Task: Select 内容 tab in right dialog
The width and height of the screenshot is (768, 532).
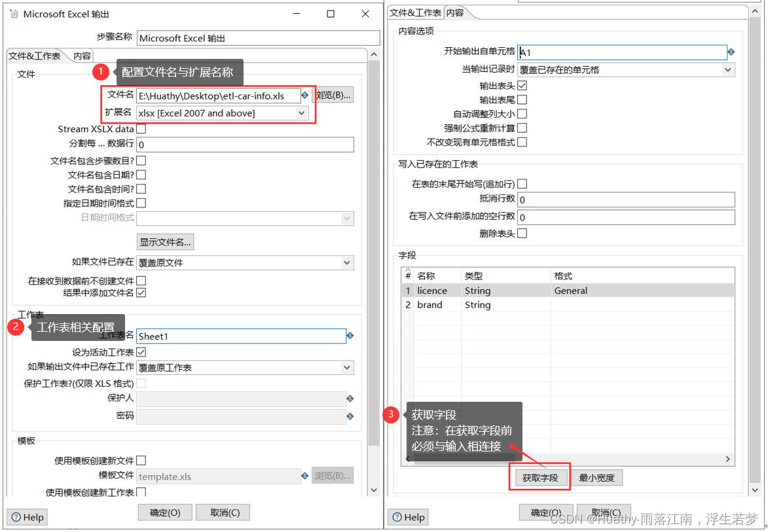Action: pos(455,13)
